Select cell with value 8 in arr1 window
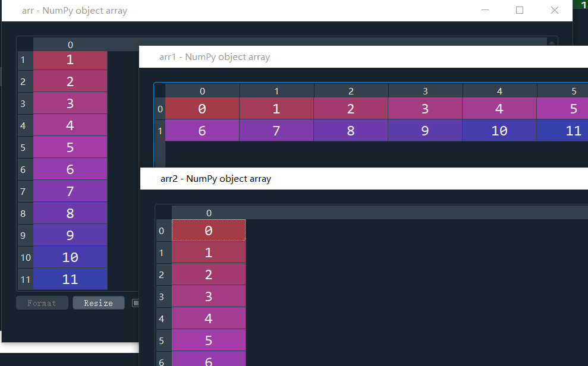588x366 pixels. (351, 131)
